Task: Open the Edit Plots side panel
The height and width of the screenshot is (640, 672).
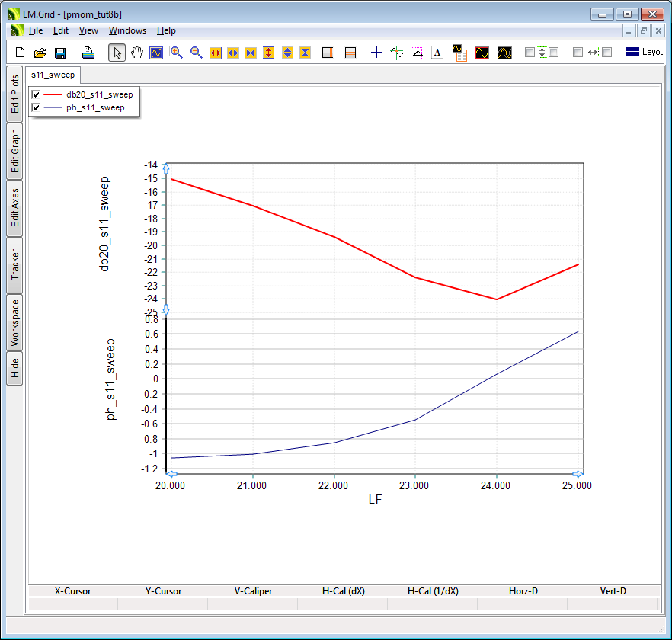Action: (x=14, y=94)
